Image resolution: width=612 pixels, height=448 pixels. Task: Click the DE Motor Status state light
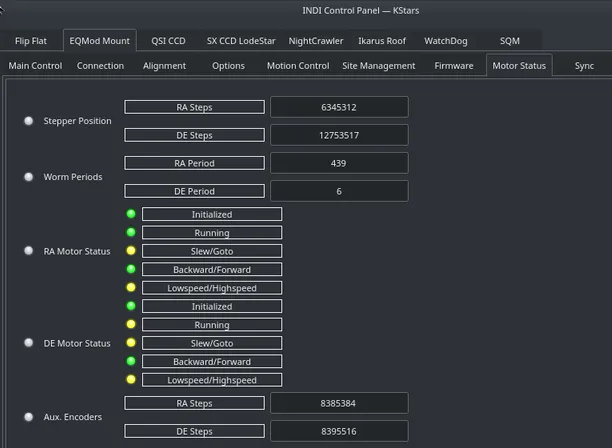point(28,343)
